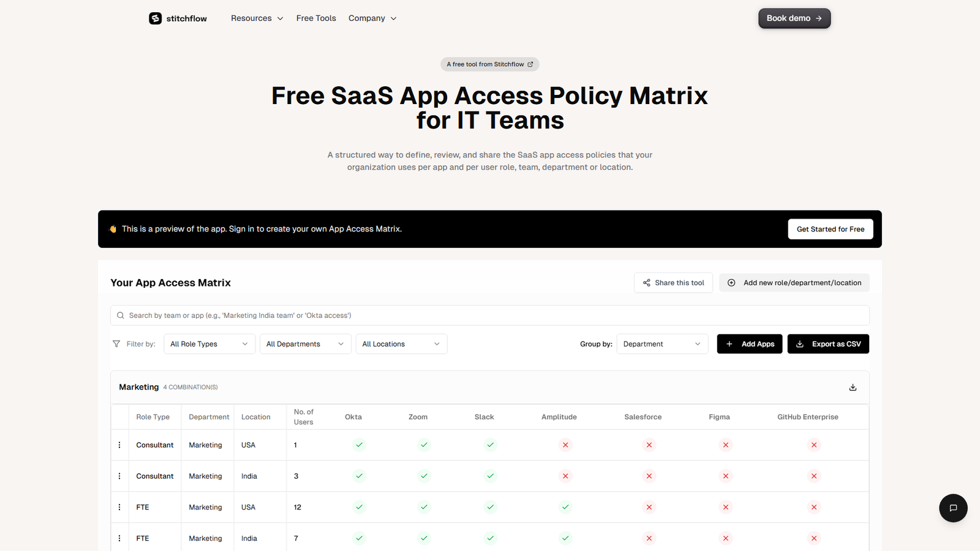Click the team or app search field
Image resolution: width=980 pixels, height=551 pixels.
489,315
